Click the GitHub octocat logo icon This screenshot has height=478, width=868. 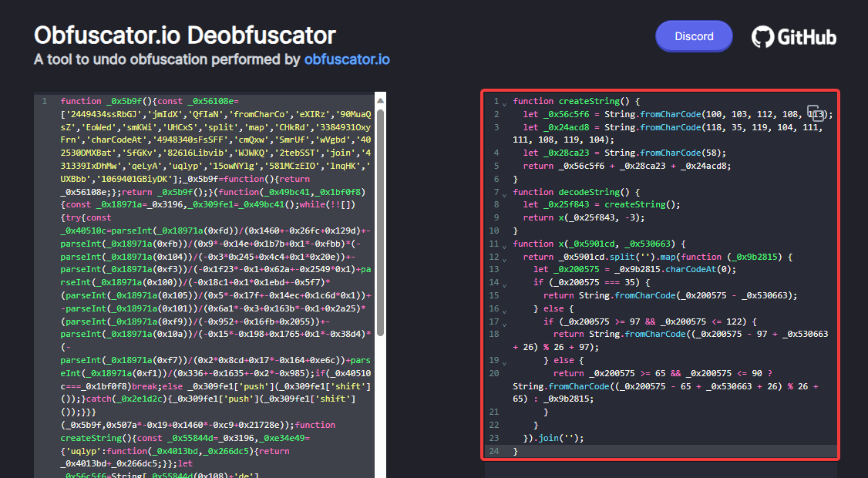coord(763,35)
